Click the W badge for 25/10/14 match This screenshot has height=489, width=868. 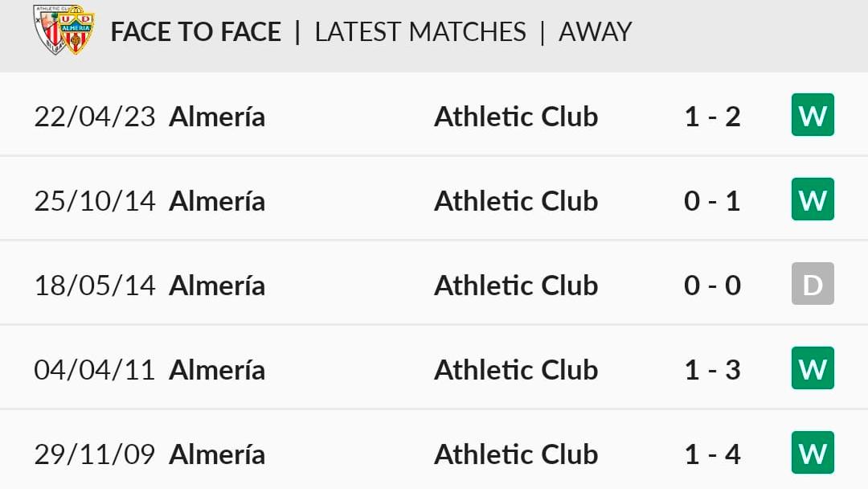[813, 199]
